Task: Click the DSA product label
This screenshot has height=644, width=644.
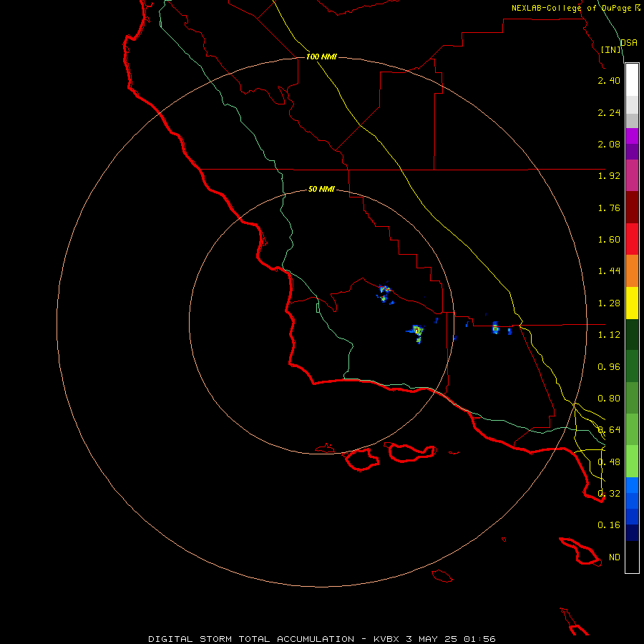Action: tap(629, 43)
